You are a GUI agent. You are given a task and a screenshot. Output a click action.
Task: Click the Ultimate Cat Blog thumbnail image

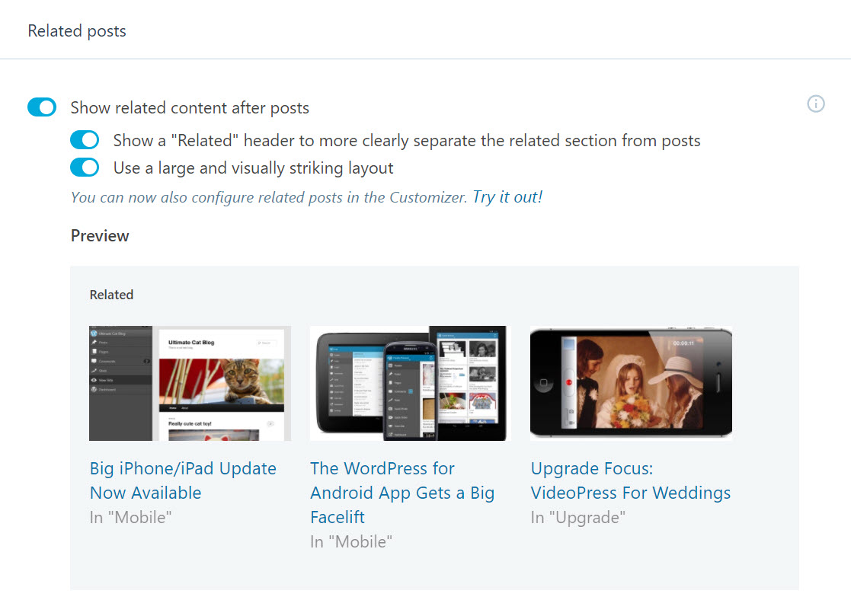point(190,383)
